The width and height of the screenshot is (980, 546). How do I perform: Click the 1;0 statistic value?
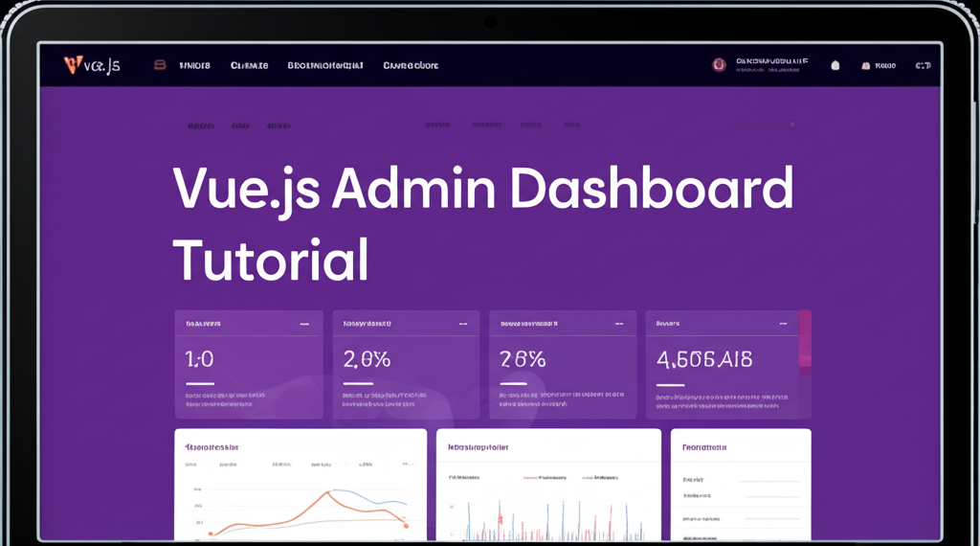click(199, 359)
